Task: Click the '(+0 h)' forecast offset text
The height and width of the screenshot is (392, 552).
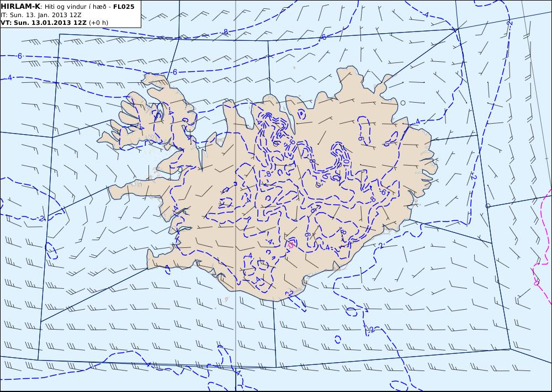Action: click(99, 23)
